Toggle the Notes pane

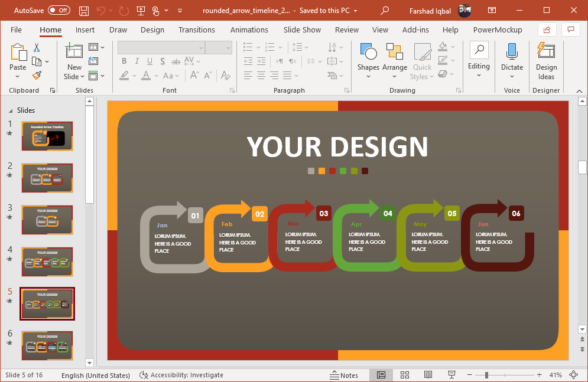(345, 375)
